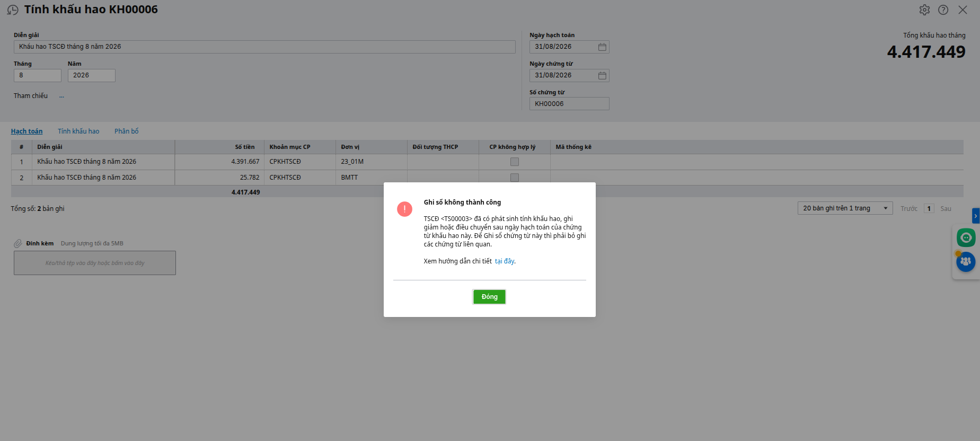Click the red error exclamation icon
This screenshot has width=980, height=441.
pyautogui.click(x=404, y=209)
